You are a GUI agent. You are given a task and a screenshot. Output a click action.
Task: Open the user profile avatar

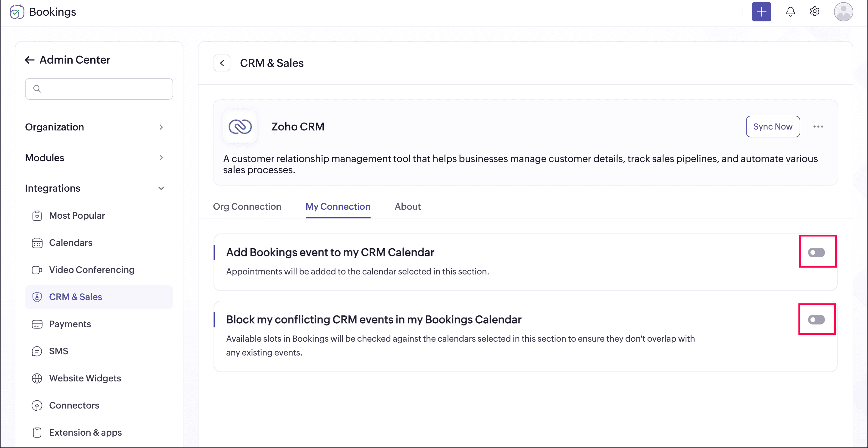[x=843, y=12]
